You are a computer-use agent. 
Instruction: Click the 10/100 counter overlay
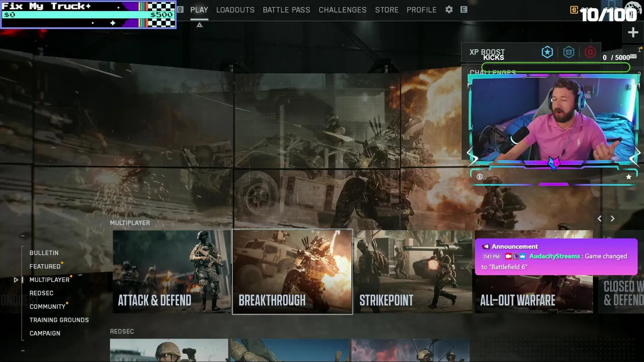coord(609,15)
